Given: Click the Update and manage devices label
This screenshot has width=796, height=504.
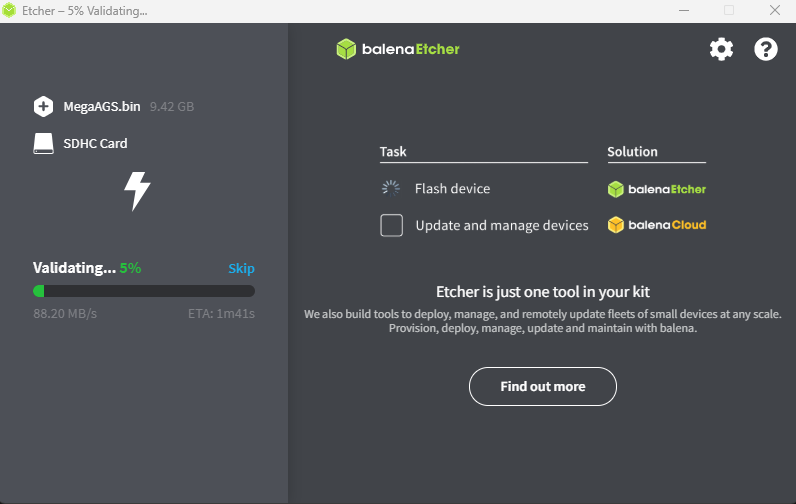Looking at the screenshot, I should (502, 225).
